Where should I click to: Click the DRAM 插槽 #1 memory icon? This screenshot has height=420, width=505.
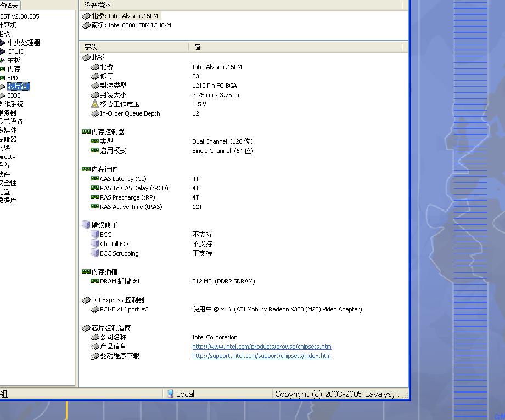pyautogui.click(x=95, y=281)
